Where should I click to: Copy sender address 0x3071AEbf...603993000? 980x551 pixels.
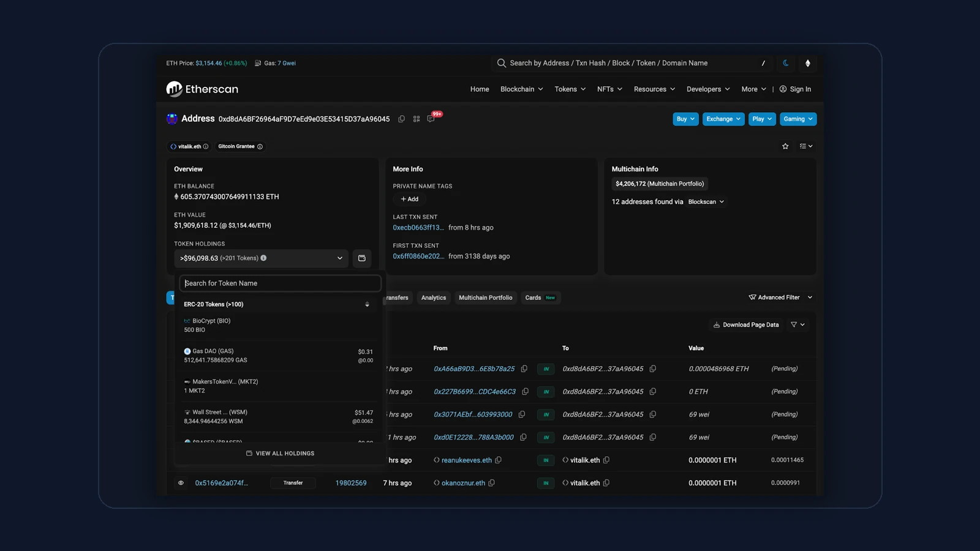tap(522, 414)
